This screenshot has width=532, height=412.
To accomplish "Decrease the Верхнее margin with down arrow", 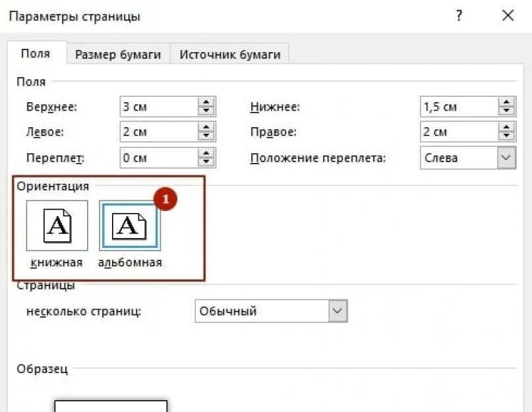I will pyautogui.click(x=206, y=111).
